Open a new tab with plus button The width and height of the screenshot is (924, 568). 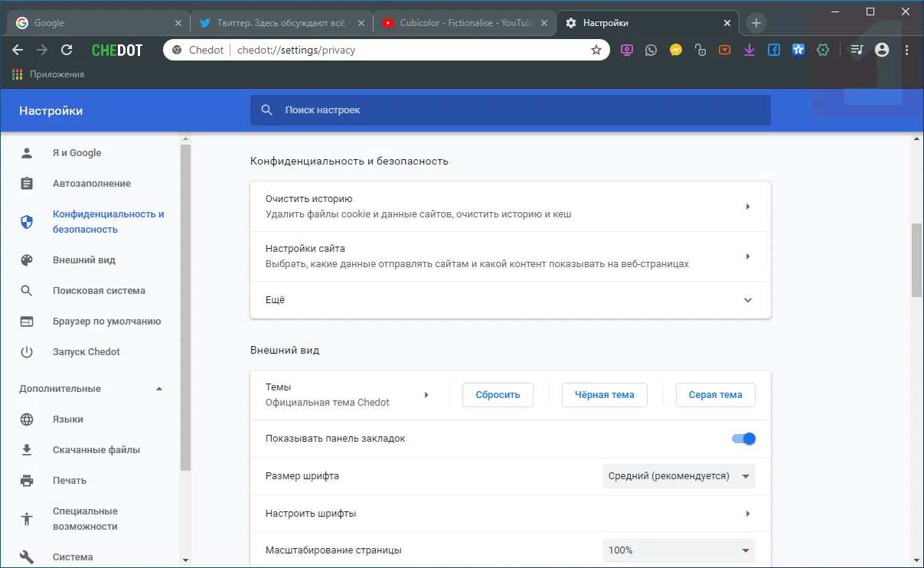(x=756, y=23)
